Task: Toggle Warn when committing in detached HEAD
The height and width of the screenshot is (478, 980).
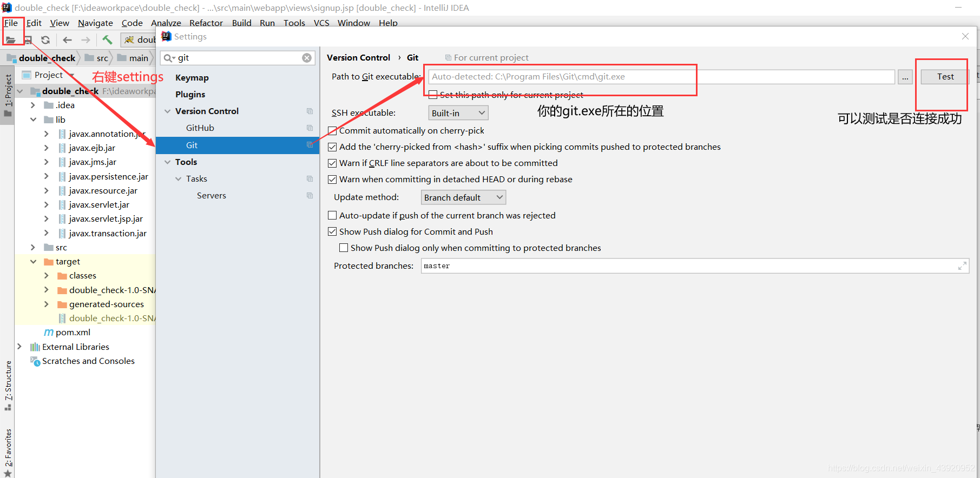Action: (x=333, y=180)
